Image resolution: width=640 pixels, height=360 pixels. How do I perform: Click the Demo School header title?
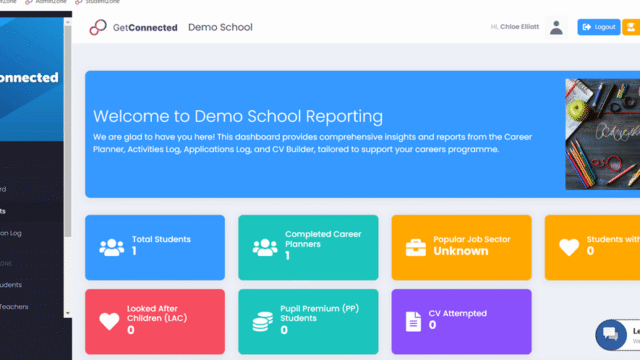tap(220, 27)
